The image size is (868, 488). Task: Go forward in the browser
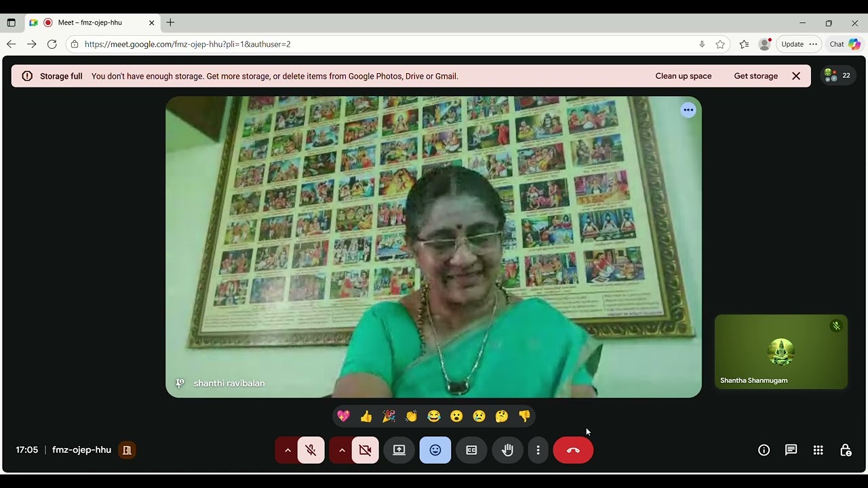tap(32, 44)
